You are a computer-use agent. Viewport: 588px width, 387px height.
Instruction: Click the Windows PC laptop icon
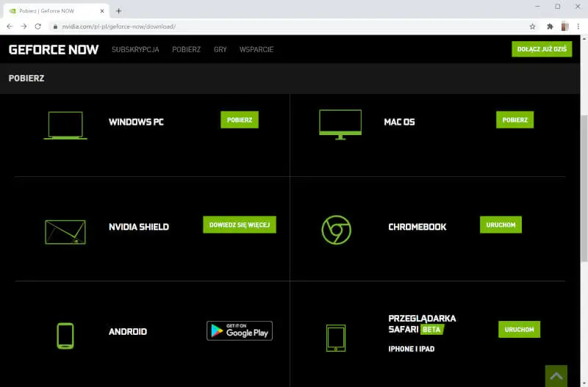pos(65,126)
